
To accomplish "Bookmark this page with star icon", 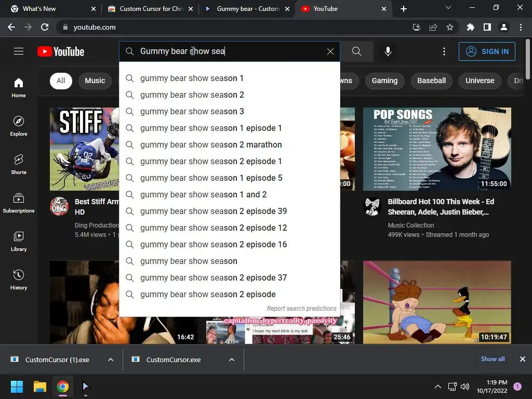I will click(x=449, y=27).
